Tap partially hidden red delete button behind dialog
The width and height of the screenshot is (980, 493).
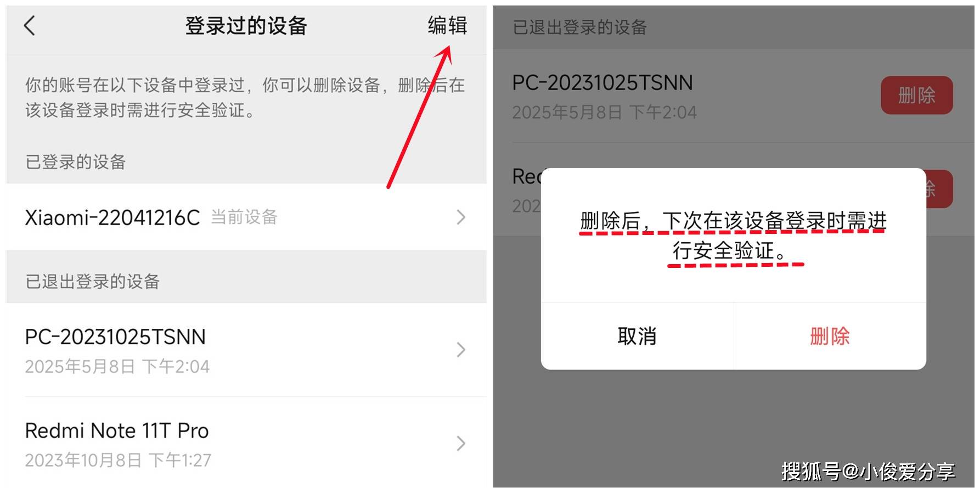pos(939,189)
